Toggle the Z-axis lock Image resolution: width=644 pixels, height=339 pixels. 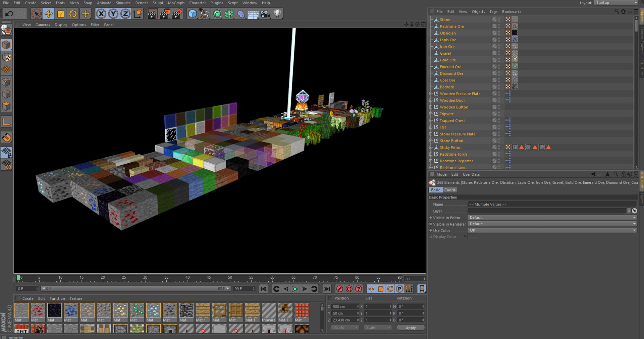tap(125, 14)
